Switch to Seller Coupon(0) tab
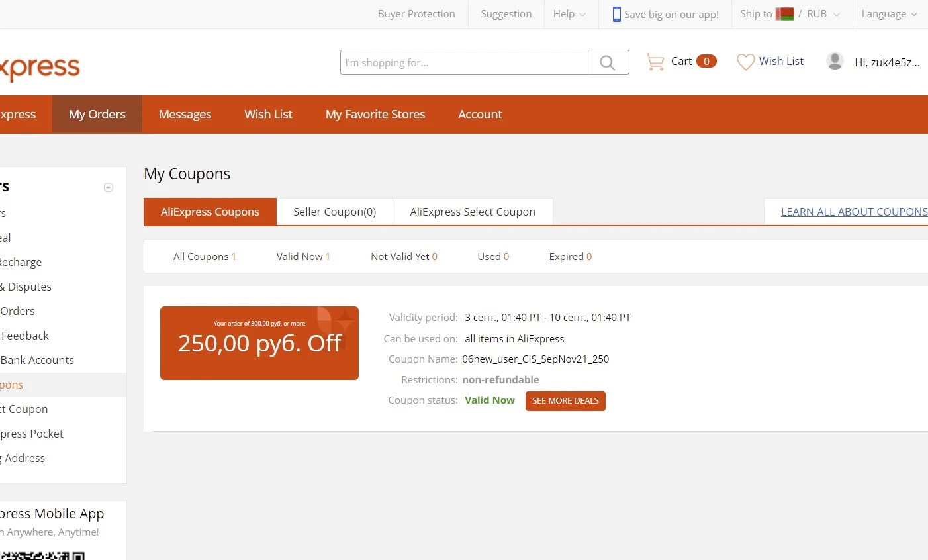This screenshot has width=928, height=560. 335,212
